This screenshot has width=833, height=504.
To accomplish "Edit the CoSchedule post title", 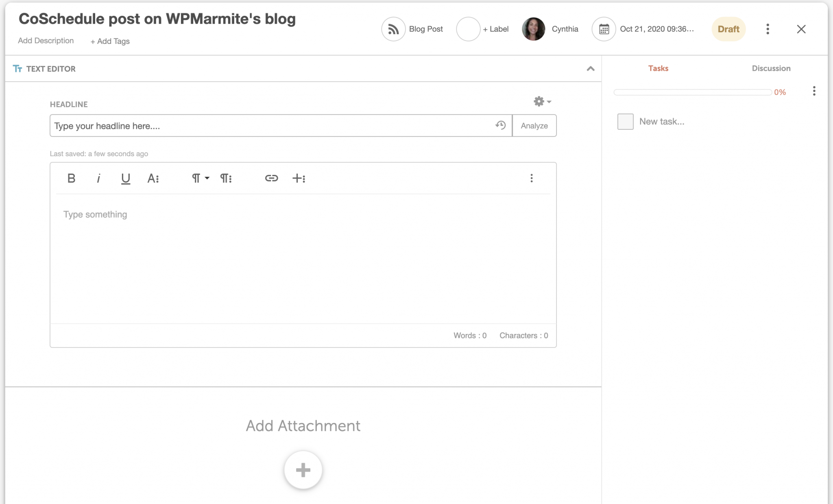I will coord(157,19).
